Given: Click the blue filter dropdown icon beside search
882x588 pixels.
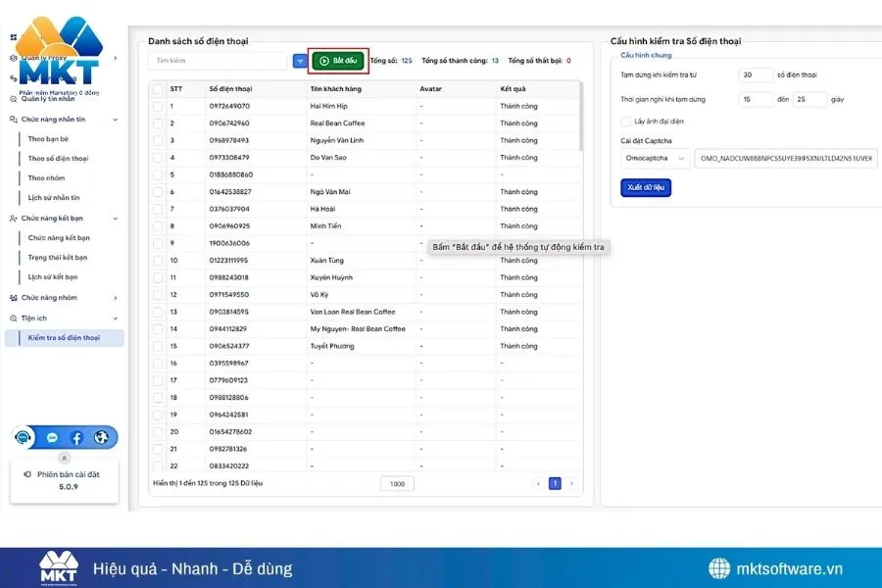Looking at the screenshot, I should pyautogui.click(x=300, y=61).
